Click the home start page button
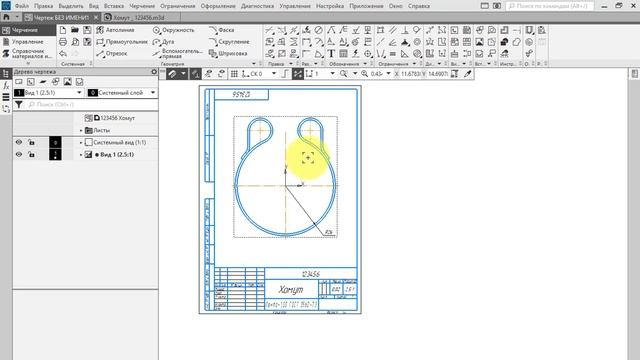This screenshot has height=360, width=640. (x=6, y=18)
